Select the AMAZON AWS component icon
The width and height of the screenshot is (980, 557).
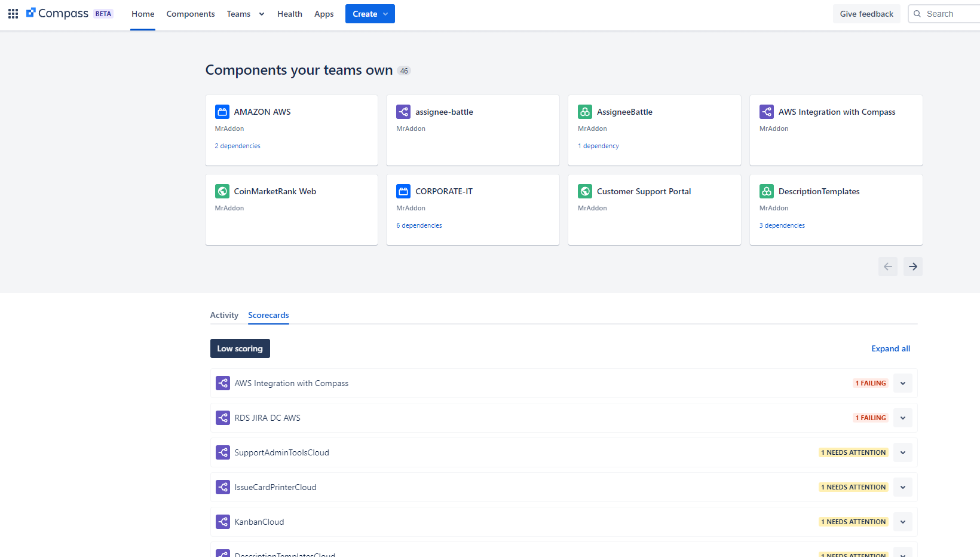click(222, 112)
